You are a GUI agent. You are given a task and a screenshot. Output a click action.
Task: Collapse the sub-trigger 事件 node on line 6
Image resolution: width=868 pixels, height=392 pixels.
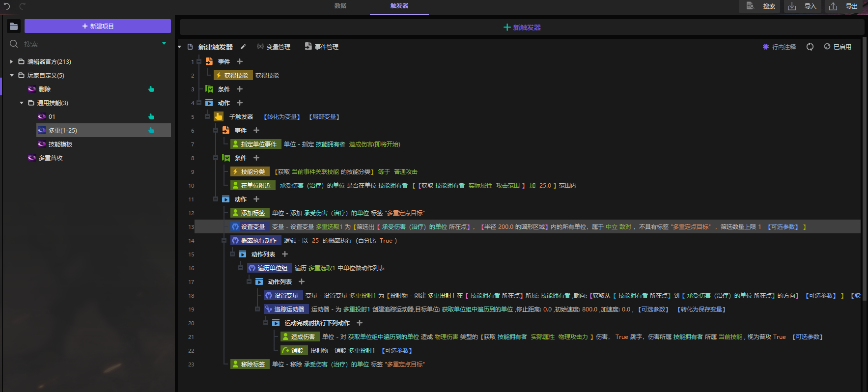click(x=216, y=130)
